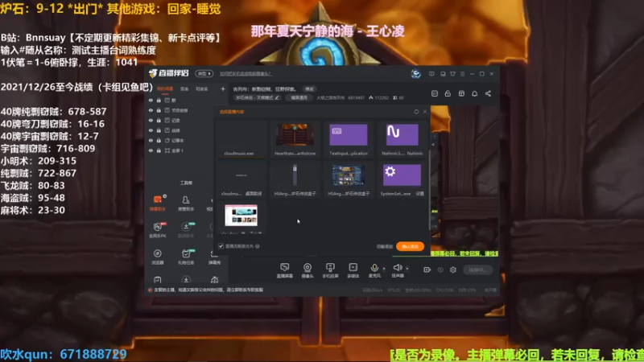Click the record video icon in bottom bar
This screenshot has height=362, width=644.
tap(427, 269)
